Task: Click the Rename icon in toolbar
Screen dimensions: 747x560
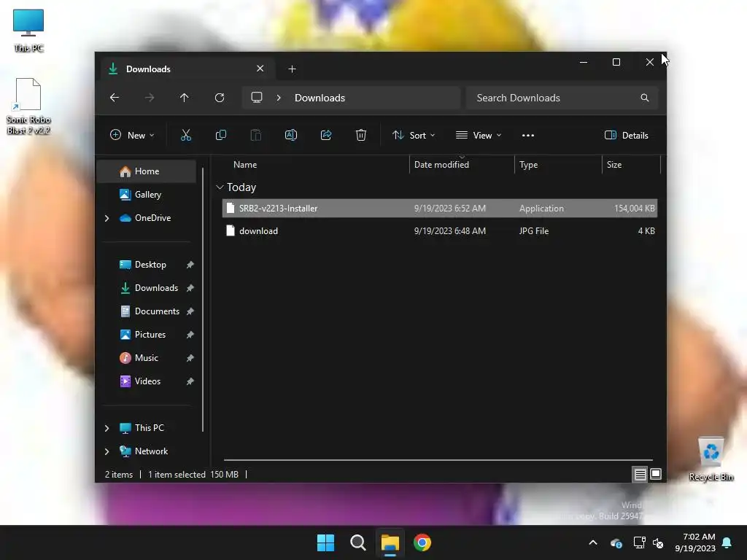Action: [x=291, y=135]
